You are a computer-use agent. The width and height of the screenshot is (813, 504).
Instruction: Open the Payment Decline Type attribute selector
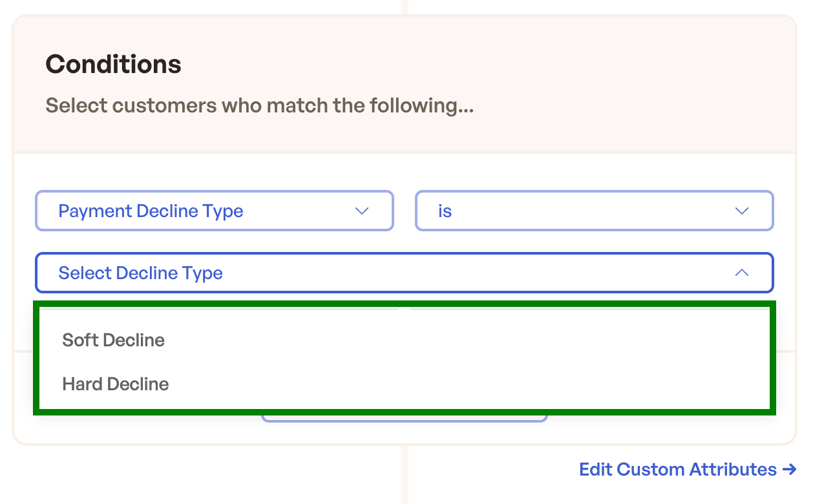[x=215, y=211]
